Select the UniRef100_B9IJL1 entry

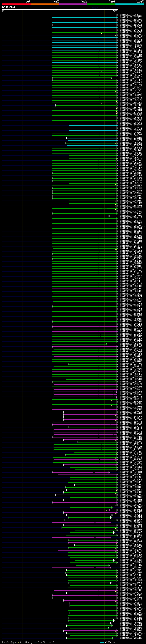(x=131, y=103)
